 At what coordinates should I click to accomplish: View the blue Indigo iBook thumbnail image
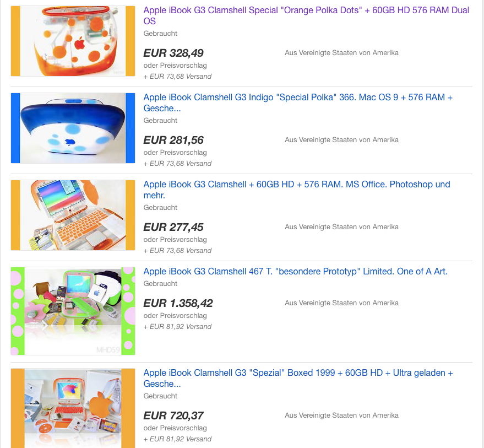(x=73, y=128)
